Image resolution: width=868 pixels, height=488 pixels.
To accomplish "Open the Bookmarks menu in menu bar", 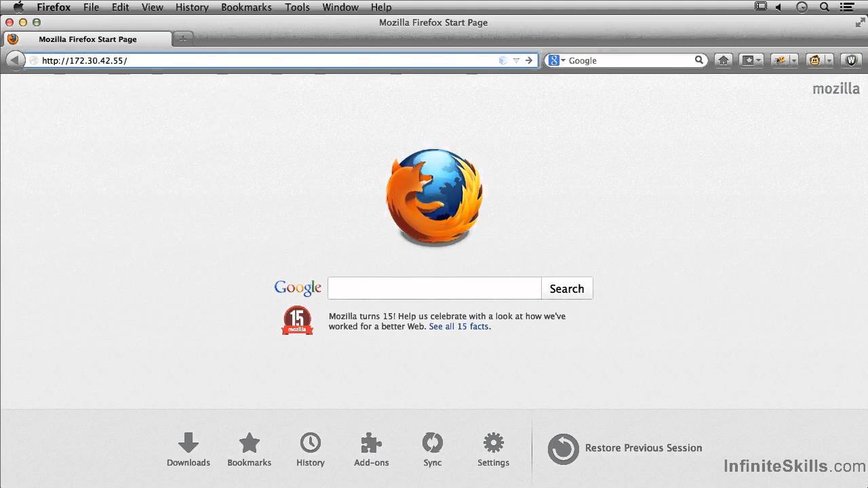I will [x=246, y=7].
